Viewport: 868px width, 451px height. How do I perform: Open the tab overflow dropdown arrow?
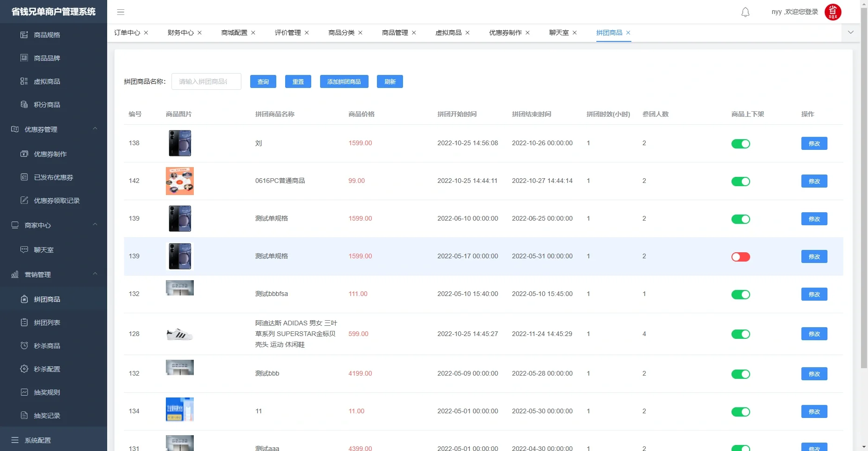click(851, 33)
